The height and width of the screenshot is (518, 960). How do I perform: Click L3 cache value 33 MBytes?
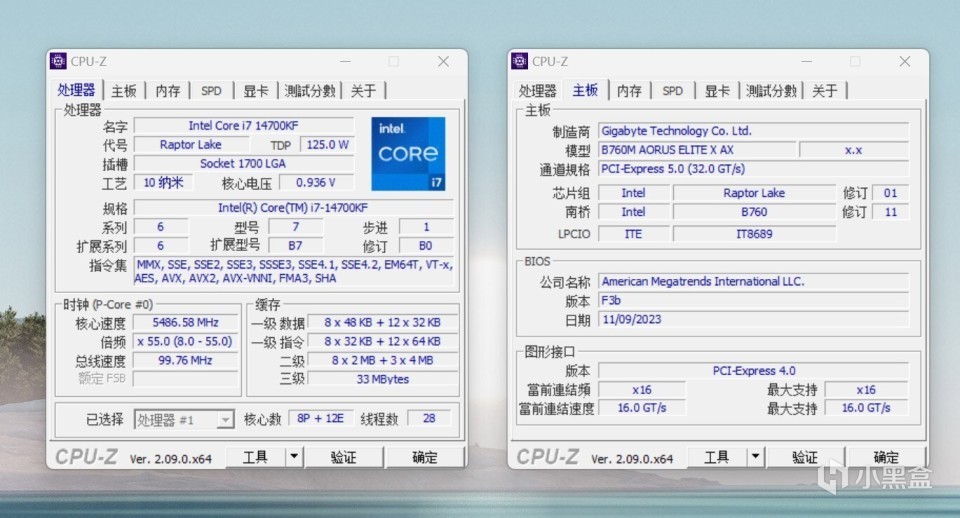click(383, 379)
